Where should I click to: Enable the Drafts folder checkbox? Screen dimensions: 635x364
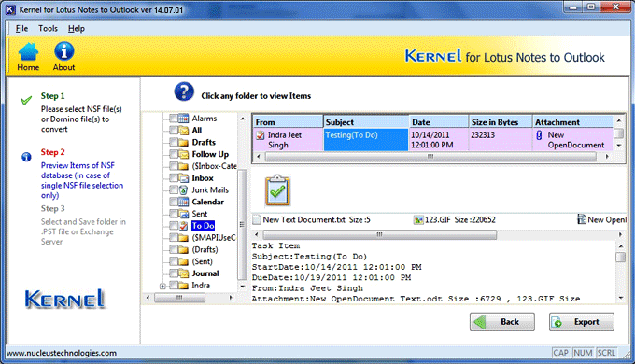click(174, 142)
